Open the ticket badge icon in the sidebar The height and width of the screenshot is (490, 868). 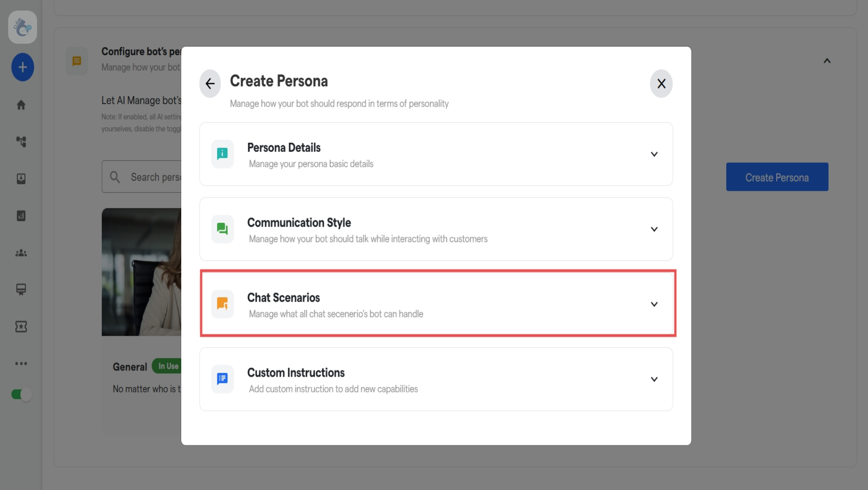pyautogui.click(x=21, y=327)
